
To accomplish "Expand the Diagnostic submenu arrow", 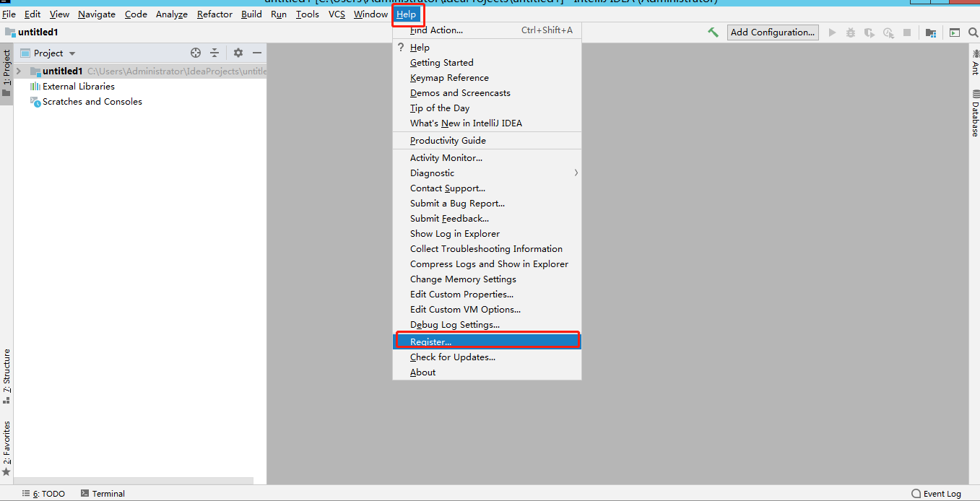I will (x=576, y=173).
